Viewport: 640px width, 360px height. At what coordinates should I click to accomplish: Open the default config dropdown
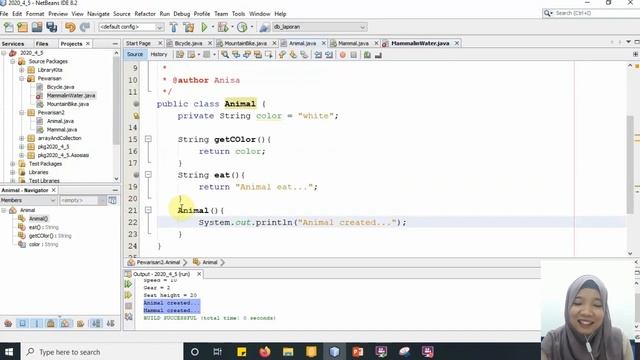[x=131, y=27]
